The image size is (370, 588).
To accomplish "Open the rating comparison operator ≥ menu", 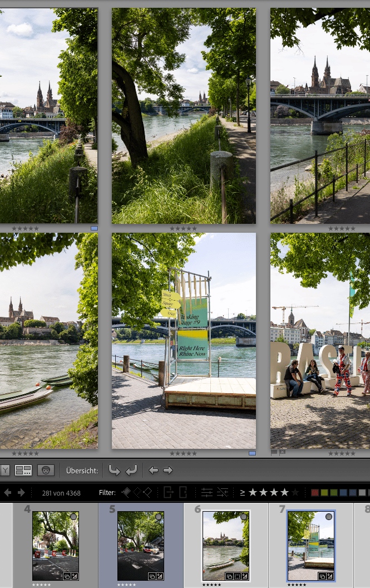I will click(243, 492).
